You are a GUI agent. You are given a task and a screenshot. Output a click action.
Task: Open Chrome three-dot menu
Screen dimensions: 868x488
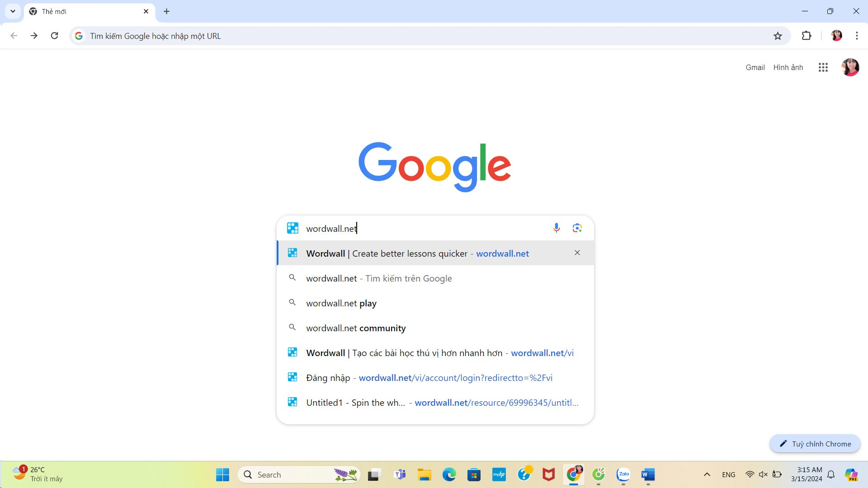coord(857,36)
